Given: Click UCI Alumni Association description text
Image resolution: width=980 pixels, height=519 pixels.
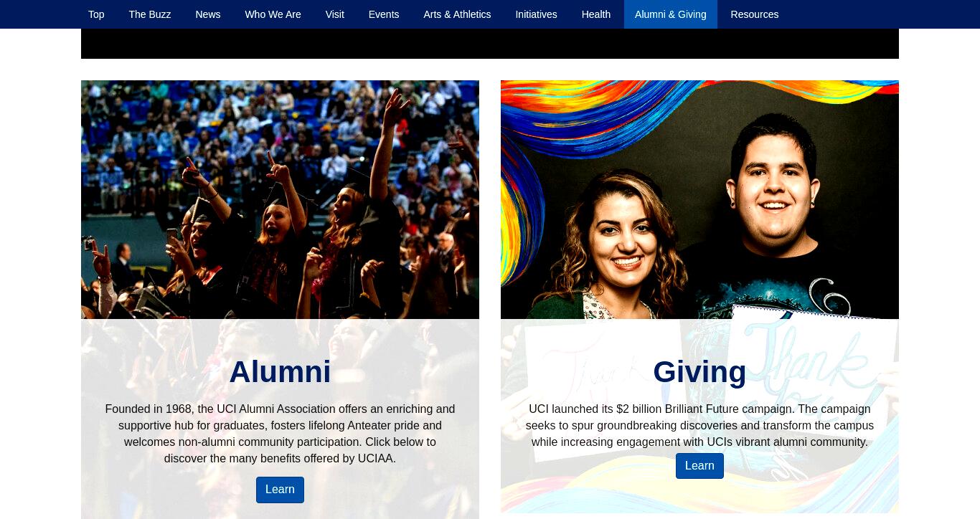Looking at the screenshot, I should tap(280, 434).
